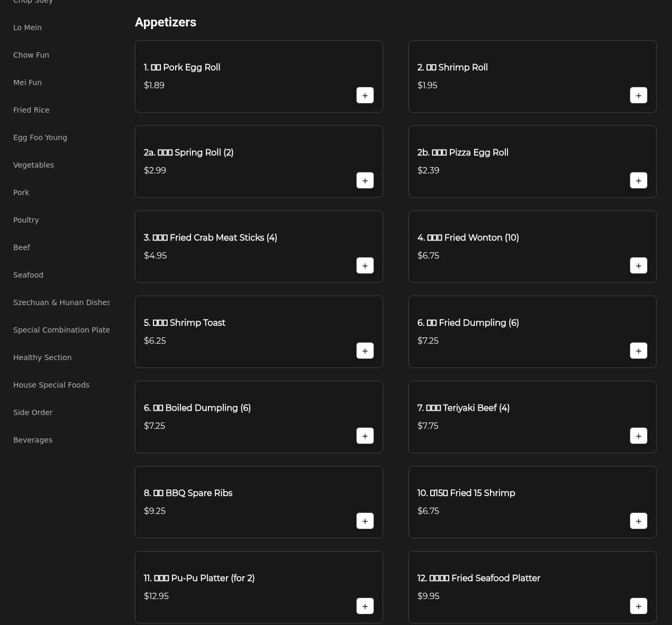Add BBQ Spare Ribs plus icon
This screenshot has height=625, width=672.
tap(365, 521)
